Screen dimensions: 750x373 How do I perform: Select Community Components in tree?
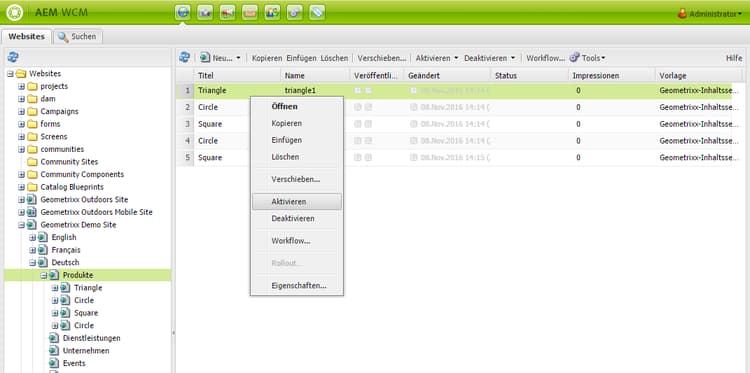click(82, 175)
